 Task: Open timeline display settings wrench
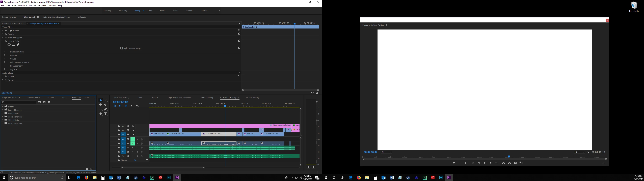click(x=137, y=106)
